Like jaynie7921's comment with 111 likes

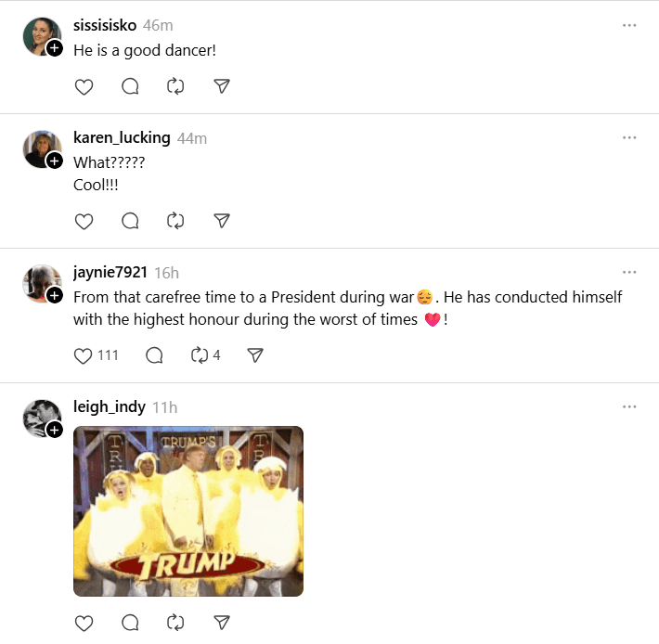coord(84,355)
